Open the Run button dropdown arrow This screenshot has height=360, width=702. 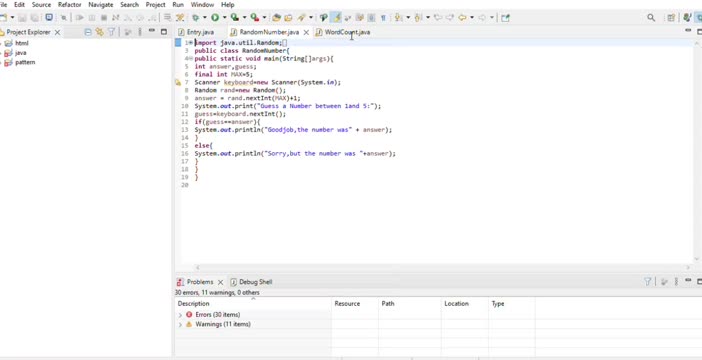tap(224, 17)
